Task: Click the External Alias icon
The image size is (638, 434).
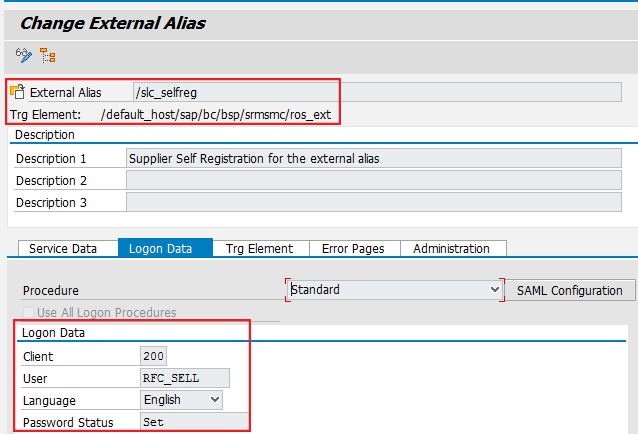Action: [19, 92]
